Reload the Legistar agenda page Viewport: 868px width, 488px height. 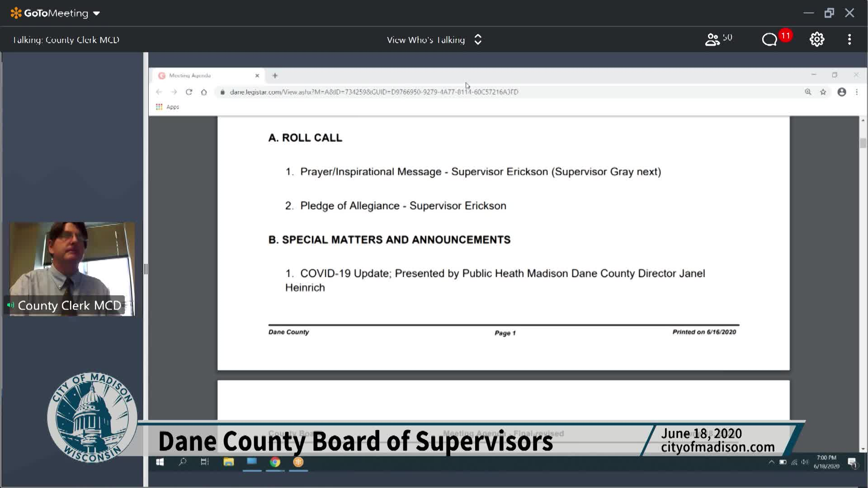pos(189,92)
